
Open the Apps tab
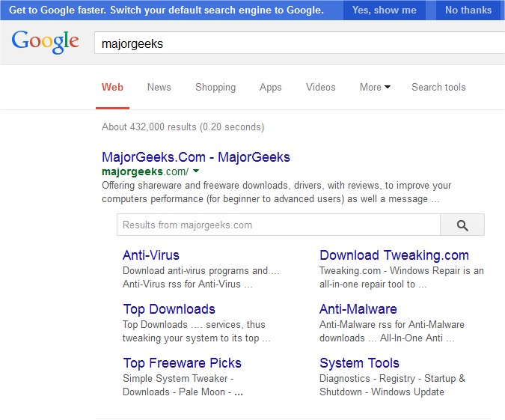point(271,87)
